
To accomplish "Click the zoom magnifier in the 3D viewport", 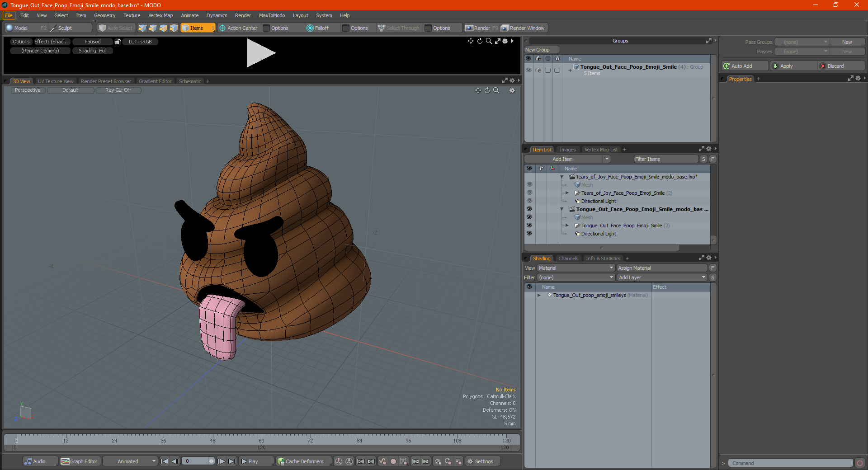I will click(x=496, y=90).
